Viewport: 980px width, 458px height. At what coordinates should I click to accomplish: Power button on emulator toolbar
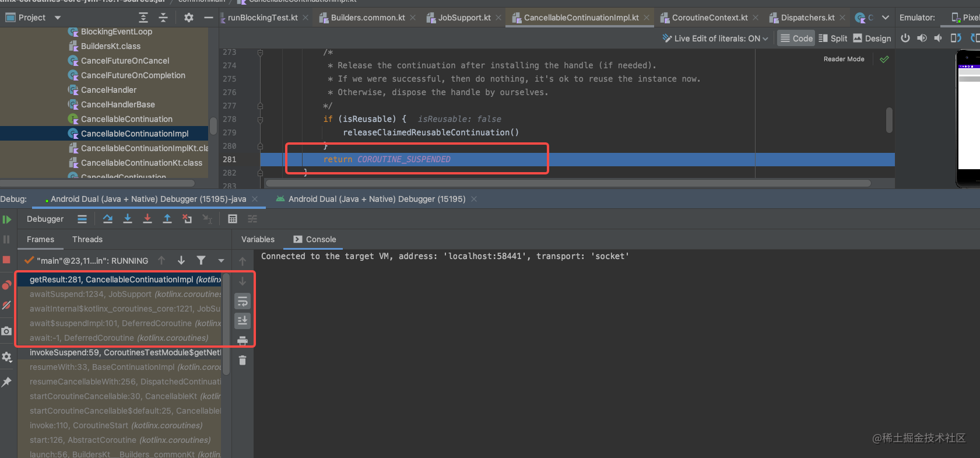click(x=905, y=38)
